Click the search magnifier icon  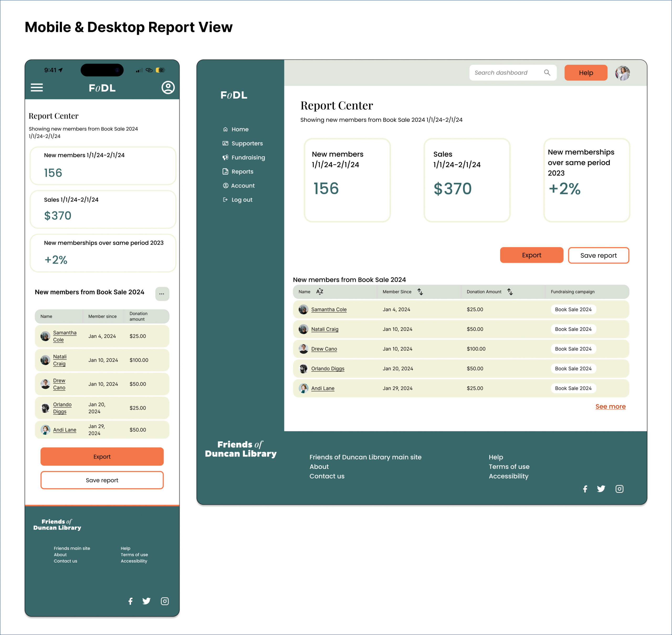[x=547, y=73]
